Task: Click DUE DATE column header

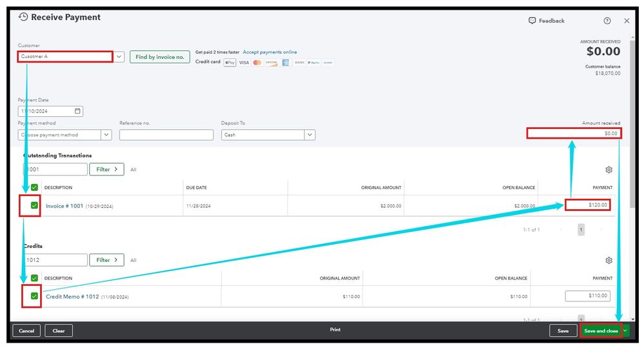Action: [x=196, y=187]
